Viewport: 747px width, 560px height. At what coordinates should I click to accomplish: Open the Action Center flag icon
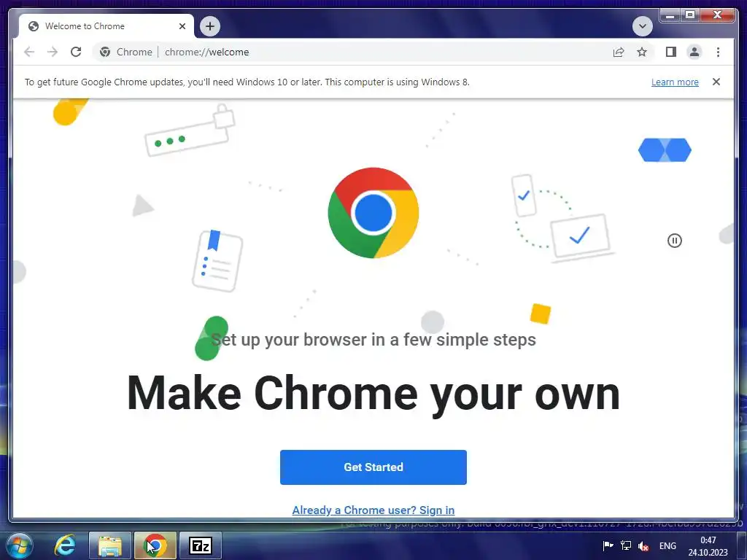click(x=608, y=545)
